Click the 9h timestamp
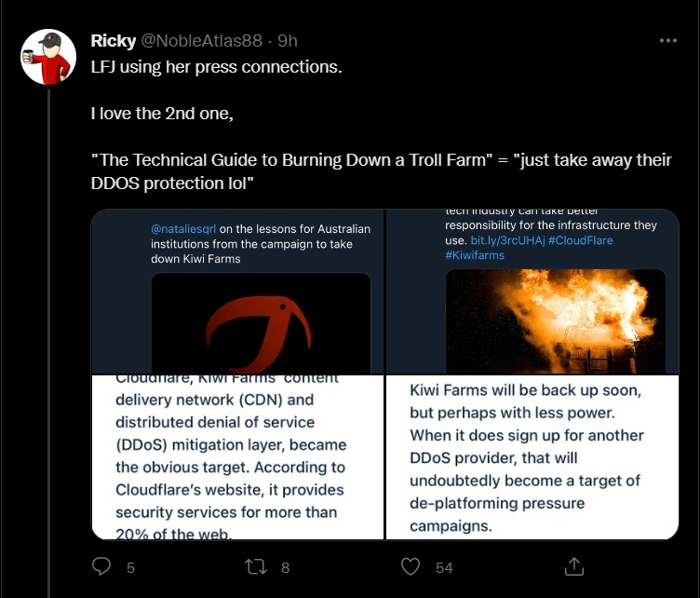This screenshot has width=700, height=598. [288, 41]
